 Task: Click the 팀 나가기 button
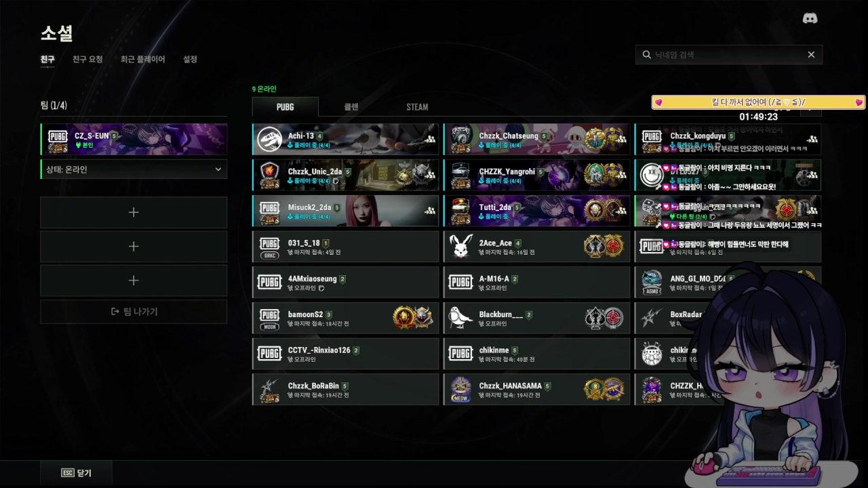click(134, 312)
